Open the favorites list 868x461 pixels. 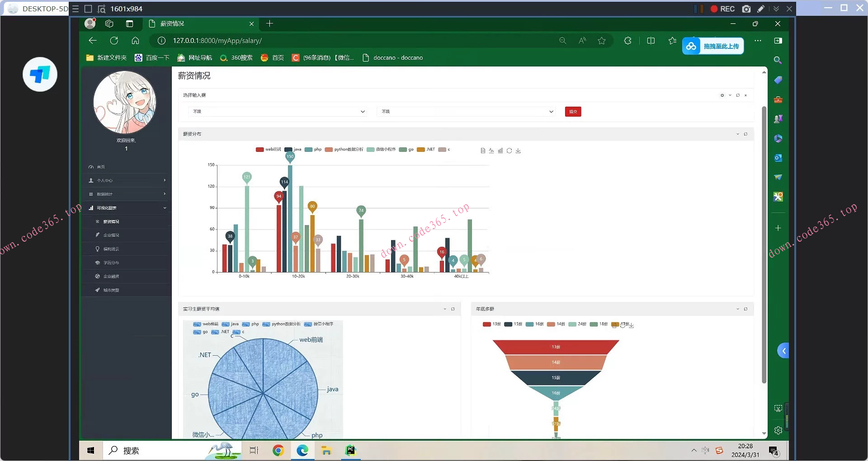click(672, 41)
